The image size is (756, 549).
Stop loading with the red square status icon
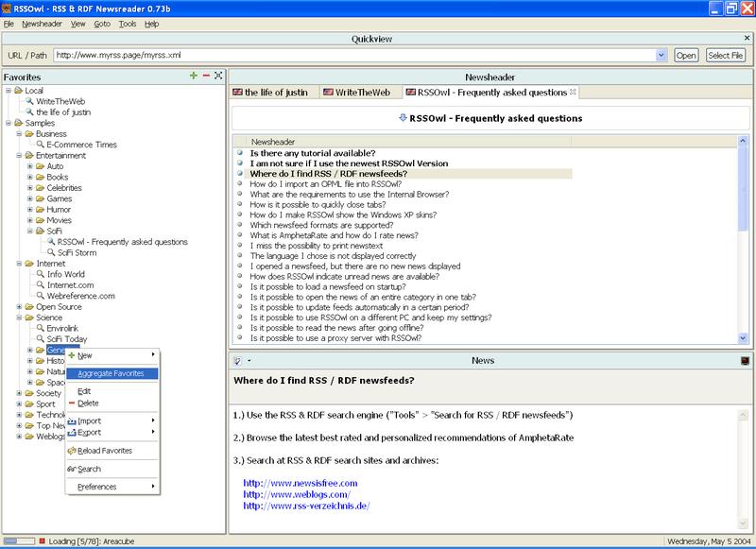tap(42, 541)
